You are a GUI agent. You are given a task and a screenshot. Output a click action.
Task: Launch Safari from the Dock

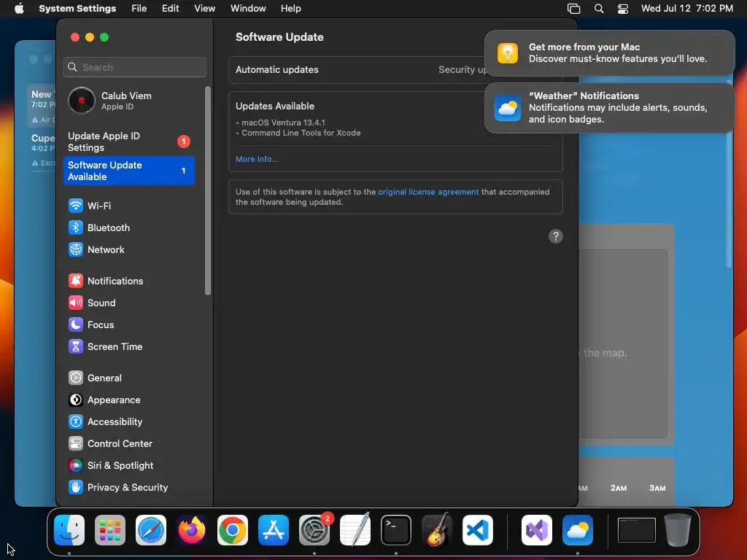(x=151, y=530)
